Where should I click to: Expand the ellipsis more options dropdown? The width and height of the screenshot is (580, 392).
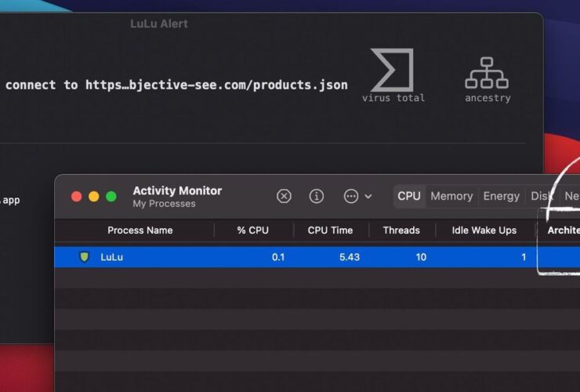tap(357, 196)
